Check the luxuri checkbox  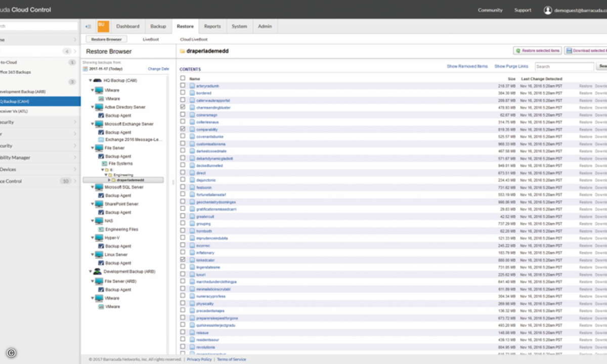[183, 275]
